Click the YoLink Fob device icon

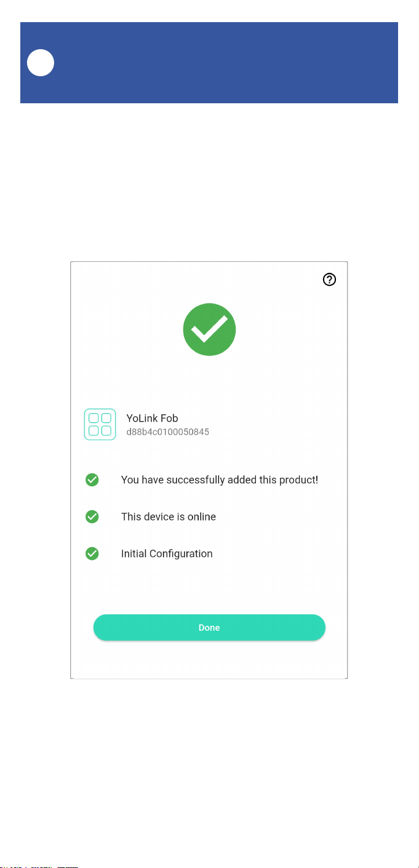[100, 424]
